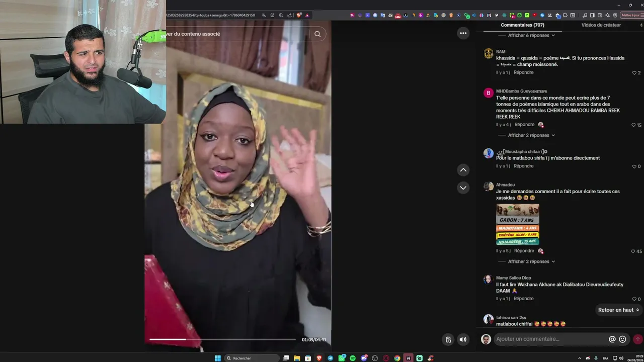Switch to the Vidéos du créateur tab
This screenshot has height=362, width=644.
601,25
